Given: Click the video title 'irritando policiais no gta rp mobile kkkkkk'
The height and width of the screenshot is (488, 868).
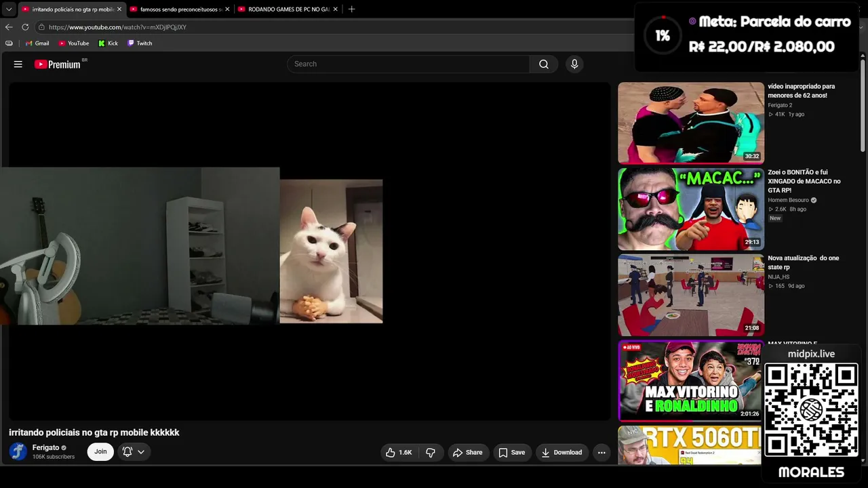Looking at the screenshot, I should coord(94,432).
